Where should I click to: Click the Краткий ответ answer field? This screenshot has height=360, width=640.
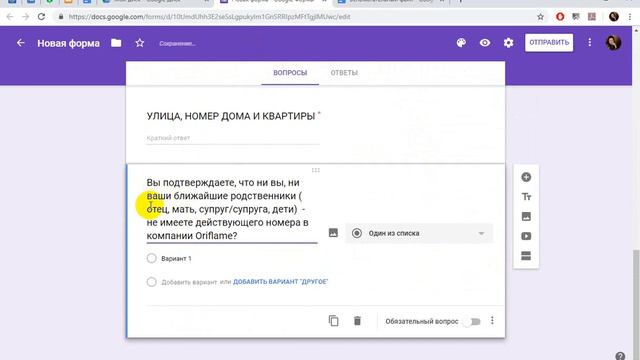[x=233, y=138]
